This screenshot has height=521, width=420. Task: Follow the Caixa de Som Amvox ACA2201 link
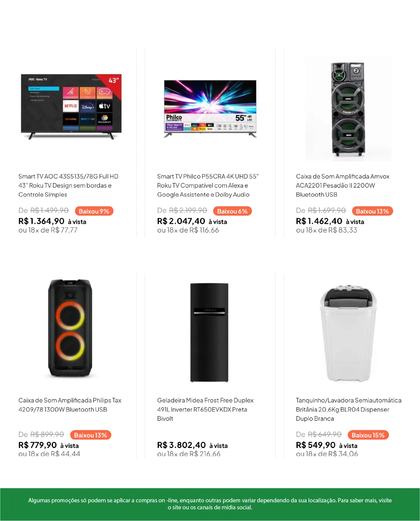[342, 185]
